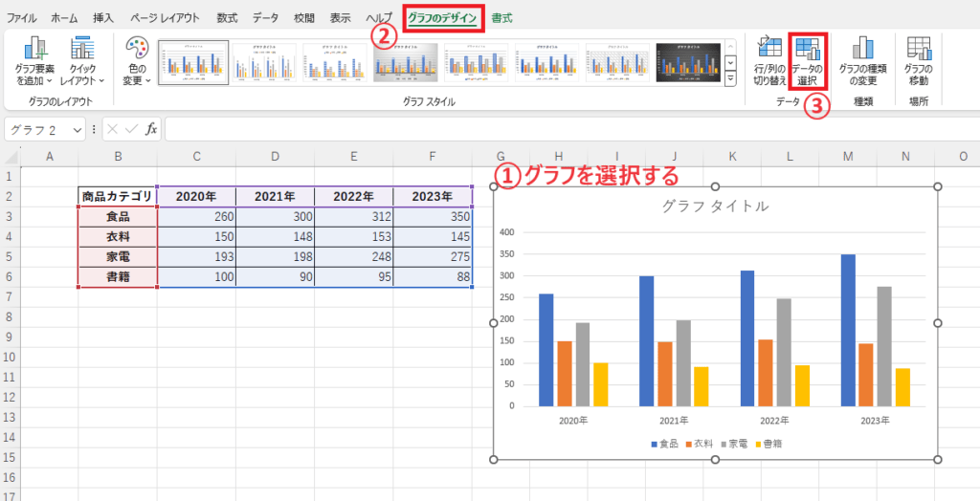
Task: Select the fourth gray-background chart style
Action: [x=406, y=62]
